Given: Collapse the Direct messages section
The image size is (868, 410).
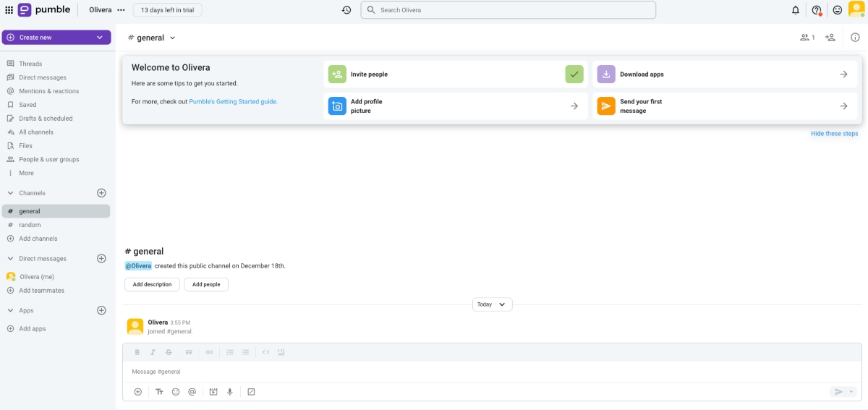Looking at the screenshot, I should (10, 258).
